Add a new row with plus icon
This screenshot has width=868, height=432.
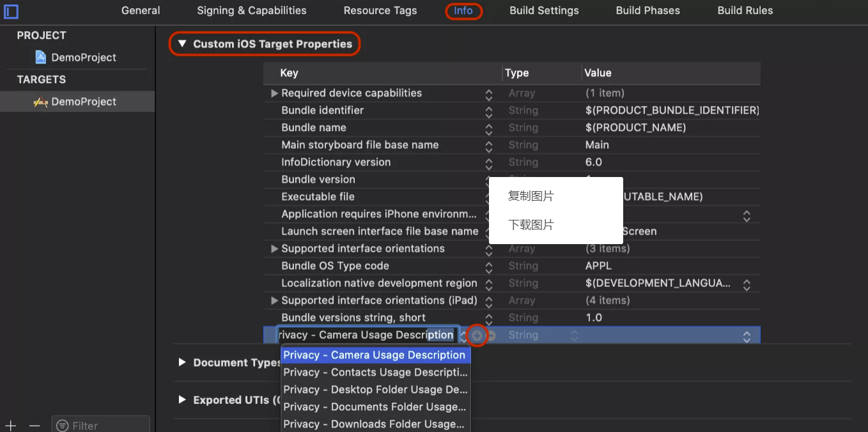(x=477, y=336)
